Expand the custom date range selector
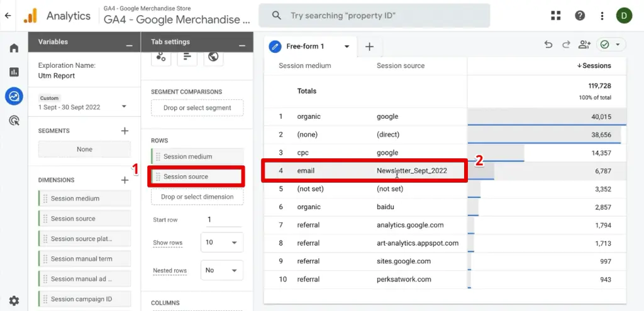644x311 pixels. tap(123, 107)
